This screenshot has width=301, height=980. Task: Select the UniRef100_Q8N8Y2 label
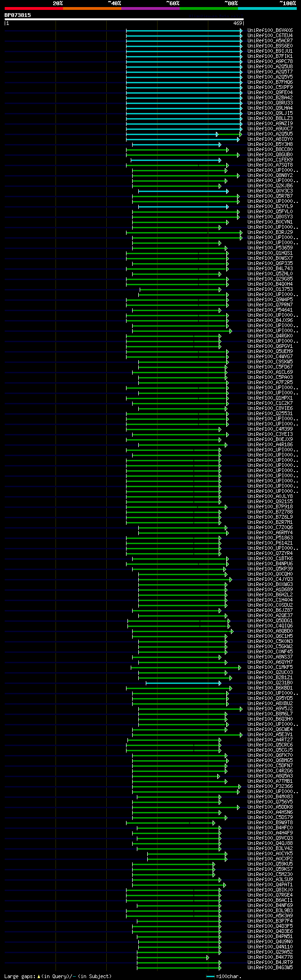pos(270,176)
